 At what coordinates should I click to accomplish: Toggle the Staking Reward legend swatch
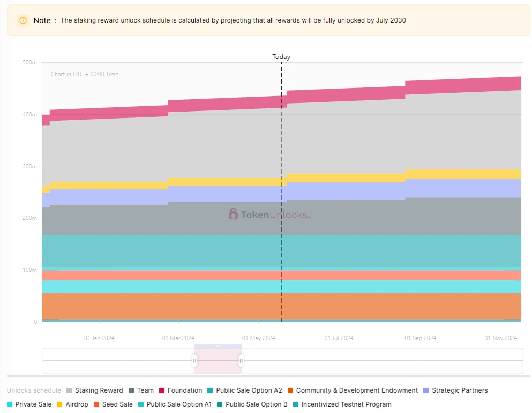click(69, 390)
